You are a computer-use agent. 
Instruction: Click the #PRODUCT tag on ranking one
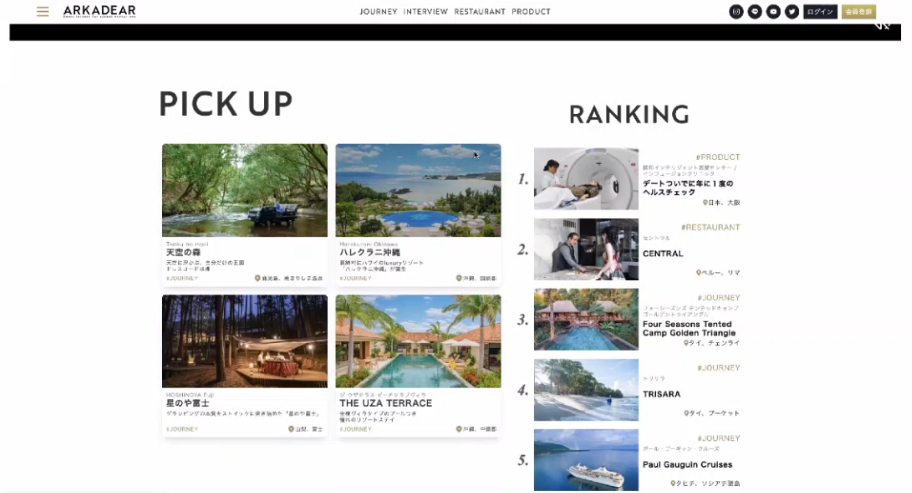point(717,157)
